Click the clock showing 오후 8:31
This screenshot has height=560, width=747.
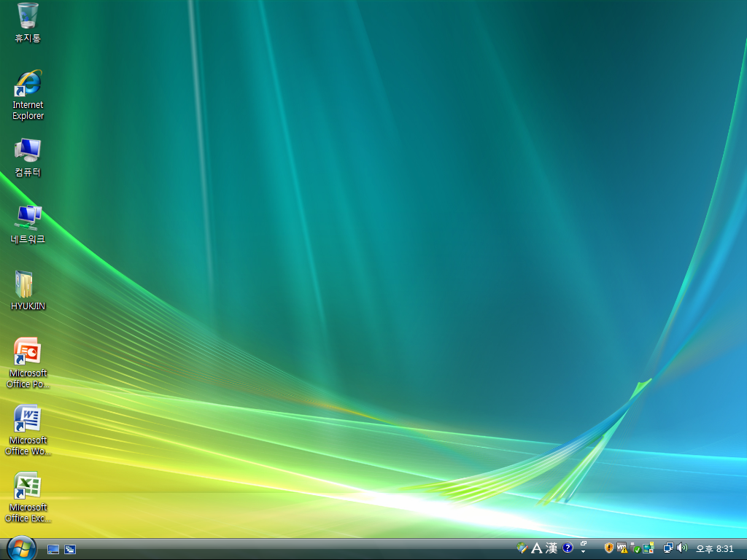(x=715, y=549)
